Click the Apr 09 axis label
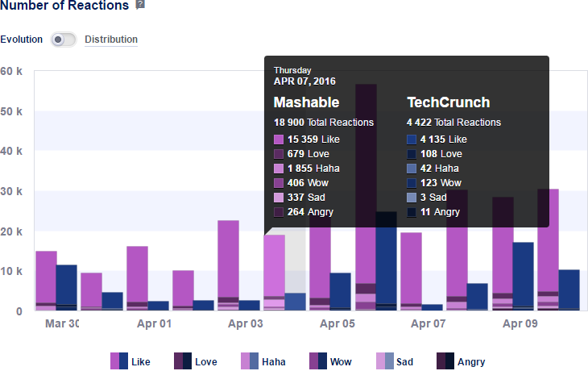The width and height of the screenshot is (588, 371). (520, 323)
